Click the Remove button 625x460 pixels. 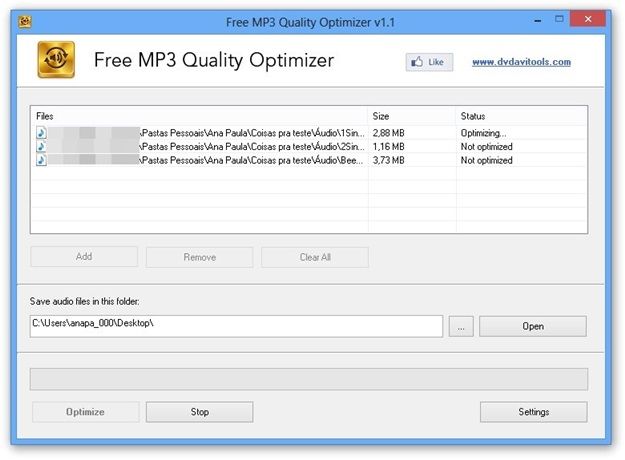click(200, 257)
